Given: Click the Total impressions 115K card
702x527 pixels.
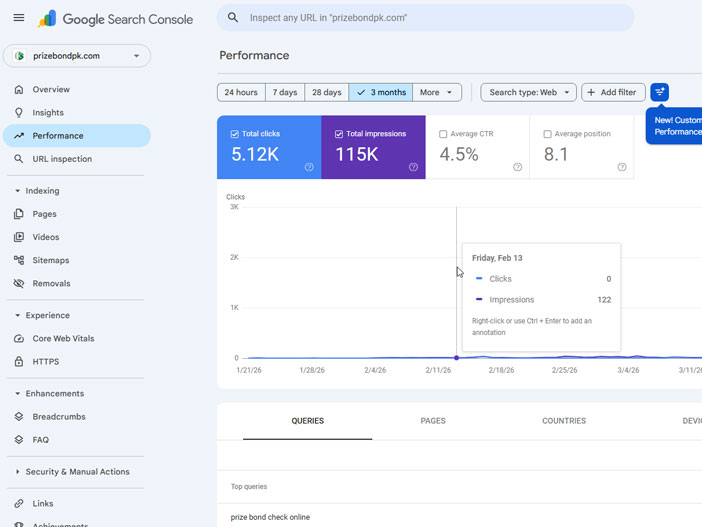Looking at the screenshot, I should pos(373,147).
